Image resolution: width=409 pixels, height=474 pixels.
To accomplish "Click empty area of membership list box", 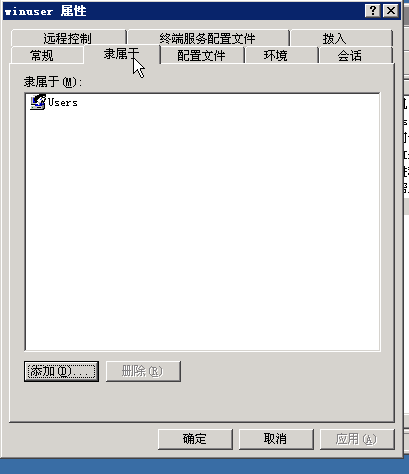I will (x=202, y=233).
